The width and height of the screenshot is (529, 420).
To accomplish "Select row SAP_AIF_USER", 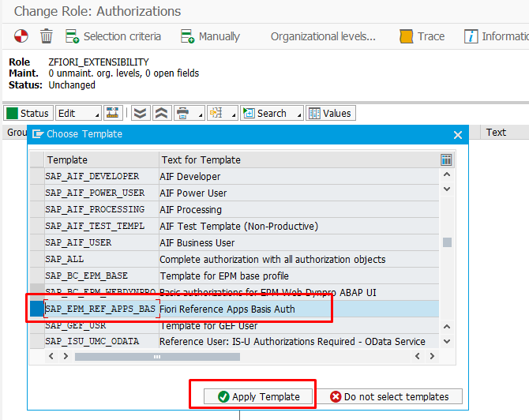I will click(x=234, y=242).
